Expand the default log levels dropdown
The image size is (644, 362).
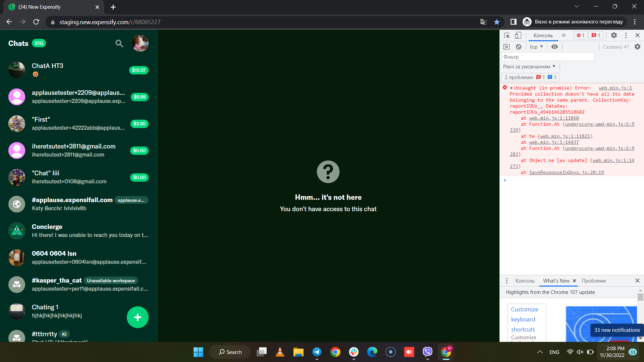(529, 67)
